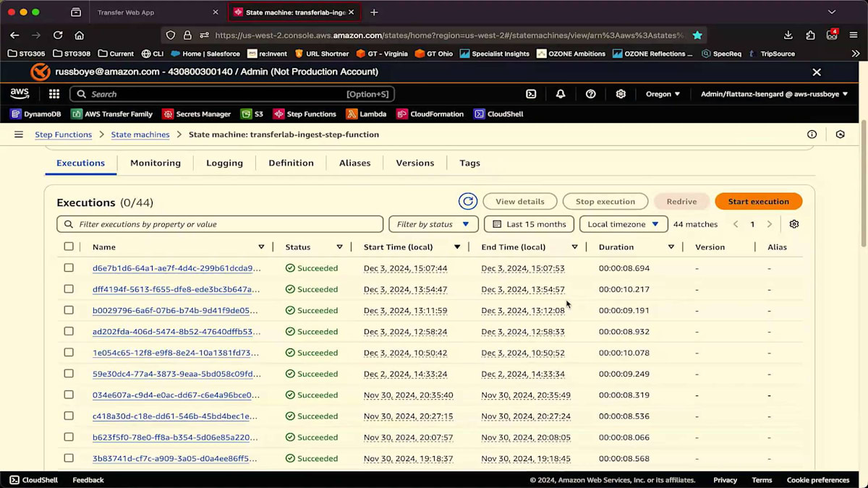This screenshot has width=868, height=488.
Task: Open the console settings gear icon
Action: (x=621, y=94)
